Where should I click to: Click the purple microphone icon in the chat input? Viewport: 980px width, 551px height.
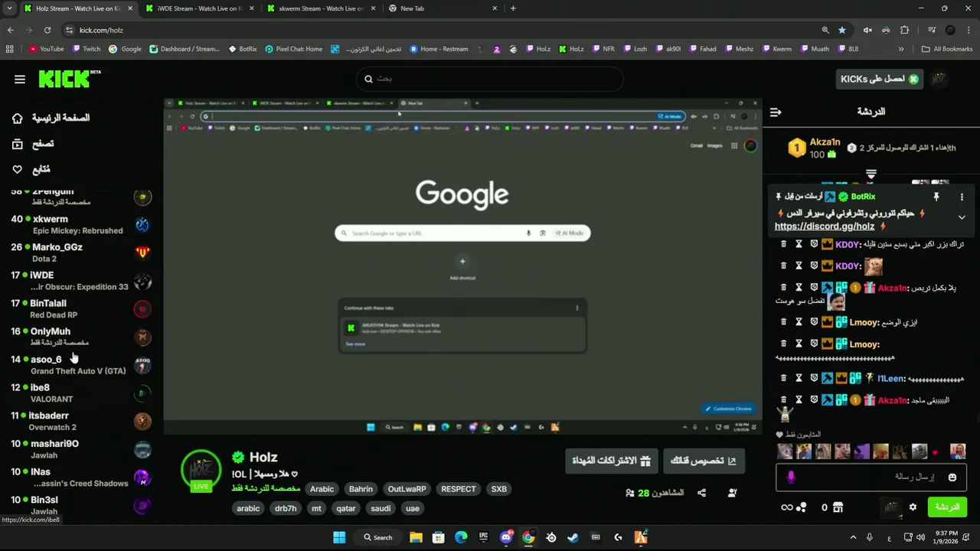791,477
